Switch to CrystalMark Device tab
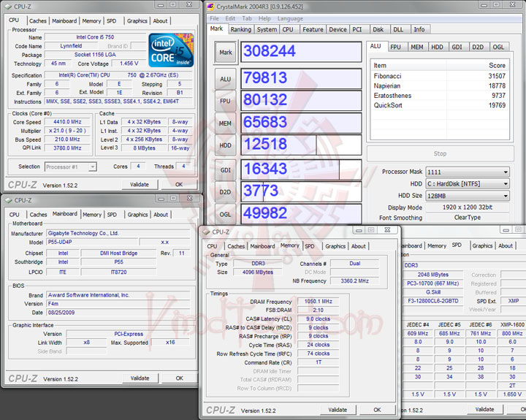This screenshot has height=420, width=526. 338,29
